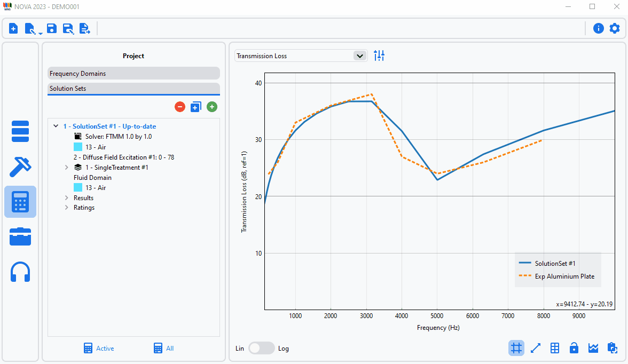Open the Frequency Domains section
Screen dimensions: 628x364
click(x=134, y=74)
